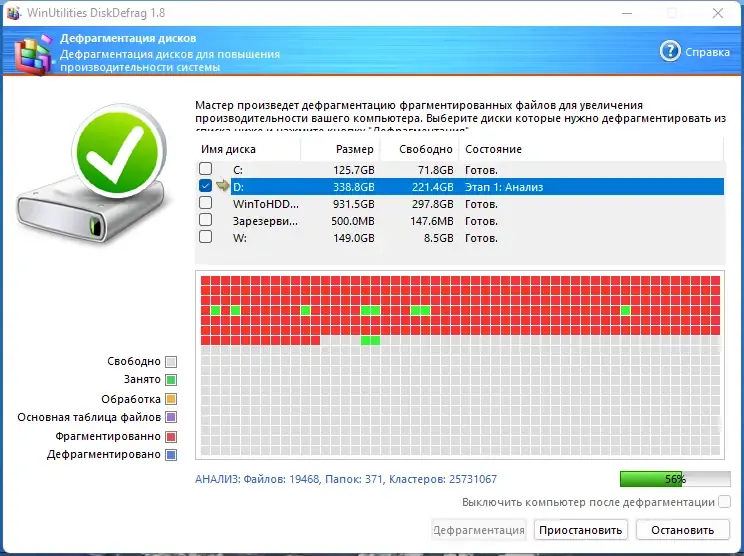
Task: Open the Справка help icon
Action: (670, 51)
